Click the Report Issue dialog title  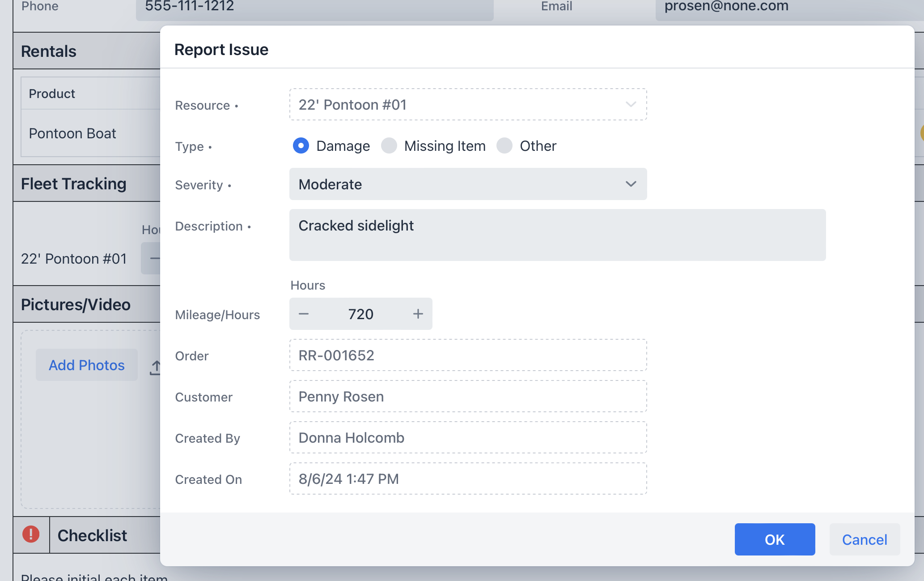(221, 49)
